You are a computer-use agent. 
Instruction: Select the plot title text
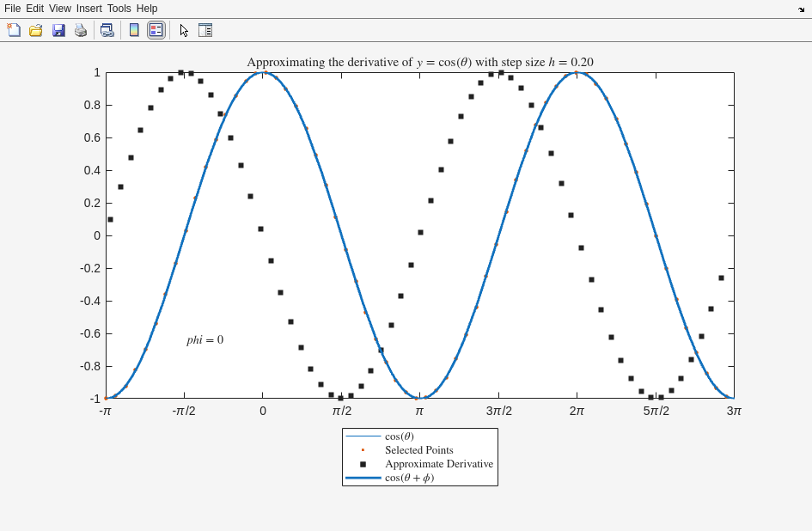pos(419,62)
